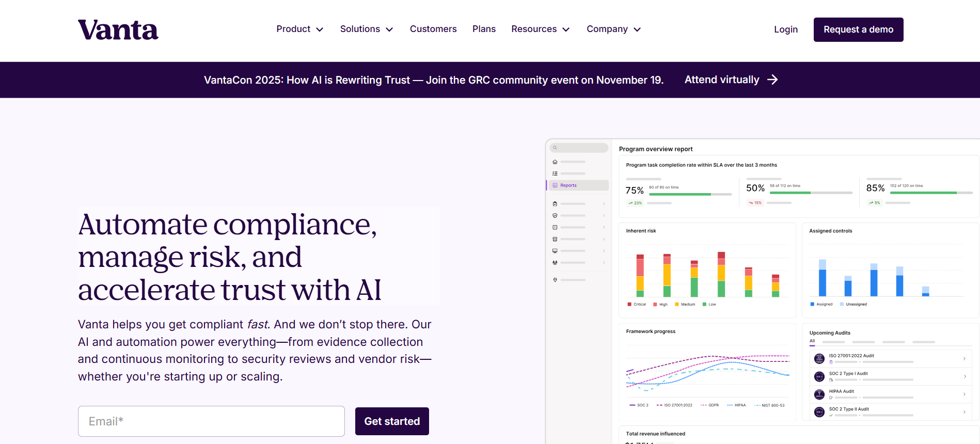Expand chevron on ISO 27001:2022 Audit row
Image resolution: width=980 pixels, height=444 pixels.
point(965,359)
